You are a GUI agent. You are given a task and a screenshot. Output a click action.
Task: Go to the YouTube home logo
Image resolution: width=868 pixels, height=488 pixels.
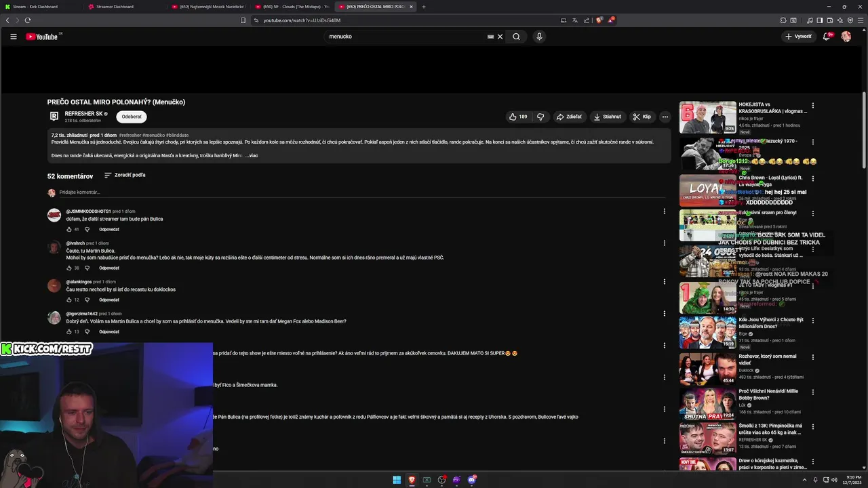[x=42, y=37]
